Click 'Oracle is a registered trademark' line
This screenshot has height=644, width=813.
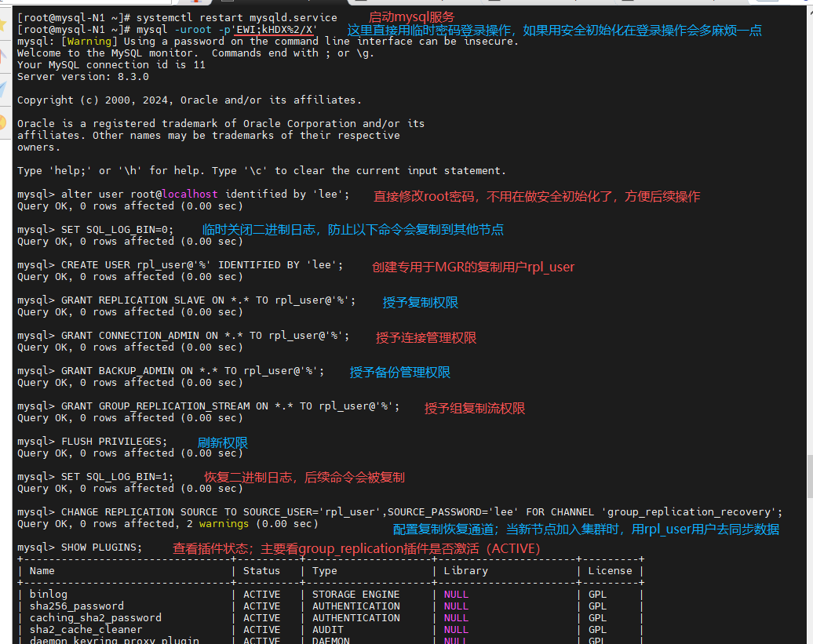click(x=221, y=123)
